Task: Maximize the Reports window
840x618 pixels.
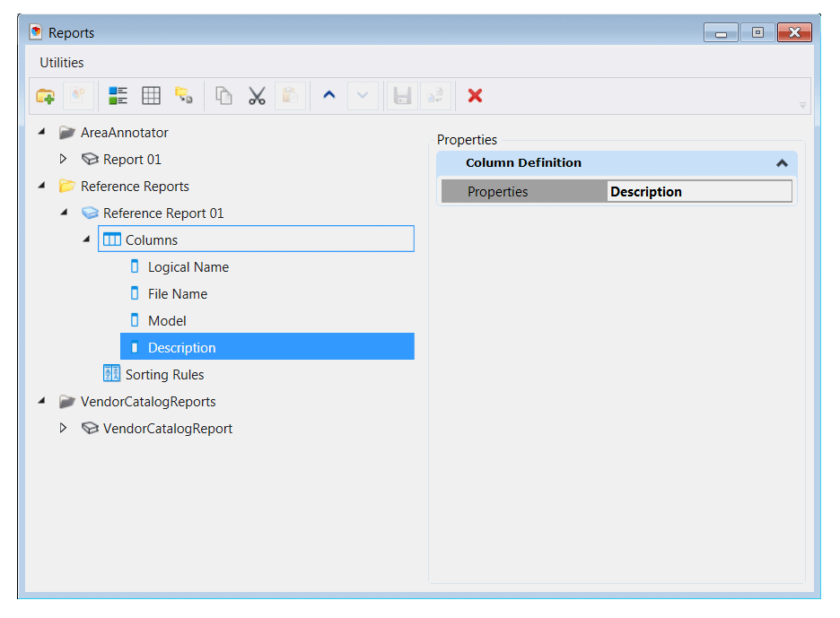Action: tap(757, 32)
